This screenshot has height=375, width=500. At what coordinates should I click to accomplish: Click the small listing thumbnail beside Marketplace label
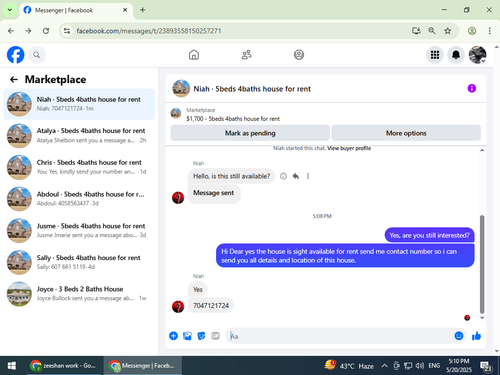(176, 113)
